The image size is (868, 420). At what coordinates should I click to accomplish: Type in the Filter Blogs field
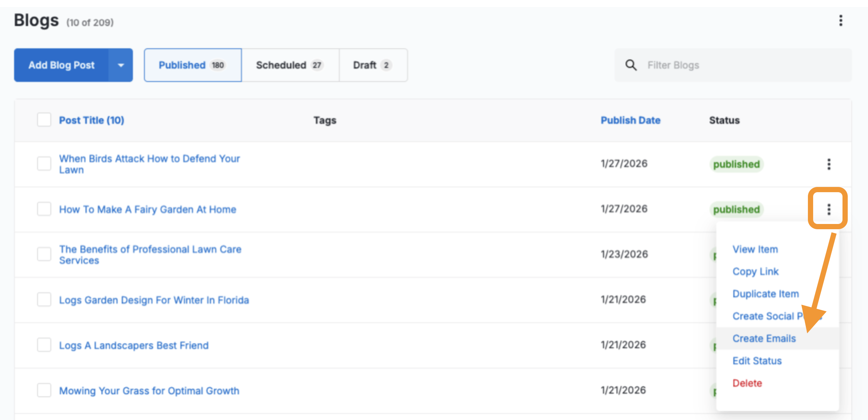click(744, 65)
